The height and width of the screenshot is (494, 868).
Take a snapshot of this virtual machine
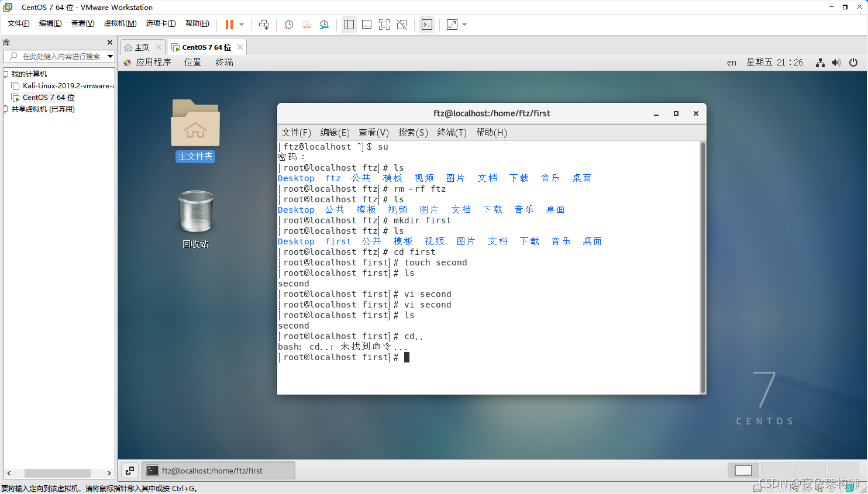point(288,25)
